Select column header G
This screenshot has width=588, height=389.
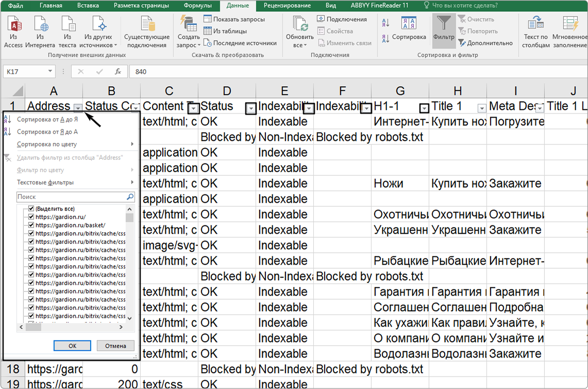tap(400, 90)
